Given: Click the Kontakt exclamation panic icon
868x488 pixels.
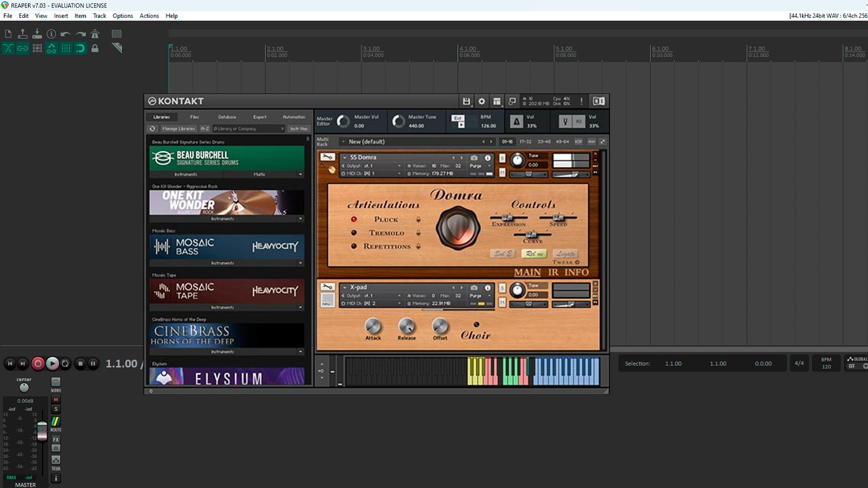Looking at the screenshot, I should 581,101.
